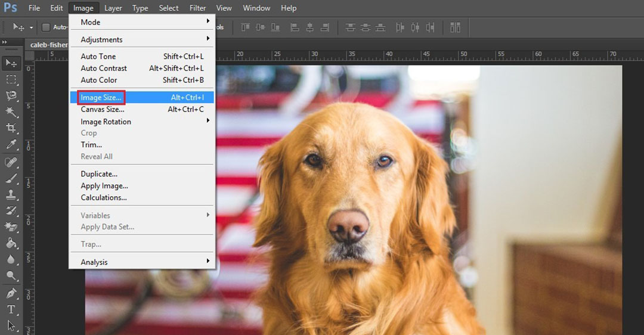Click Align Right Edges icon
The image size is (644, 335).
pyautogui.click(x=325, y=27)
